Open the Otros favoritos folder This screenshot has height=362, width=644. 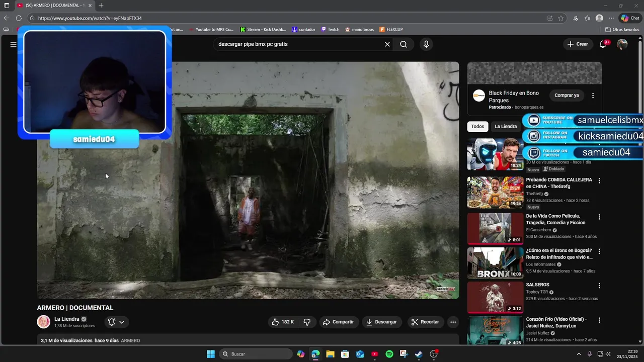[622, 29]
